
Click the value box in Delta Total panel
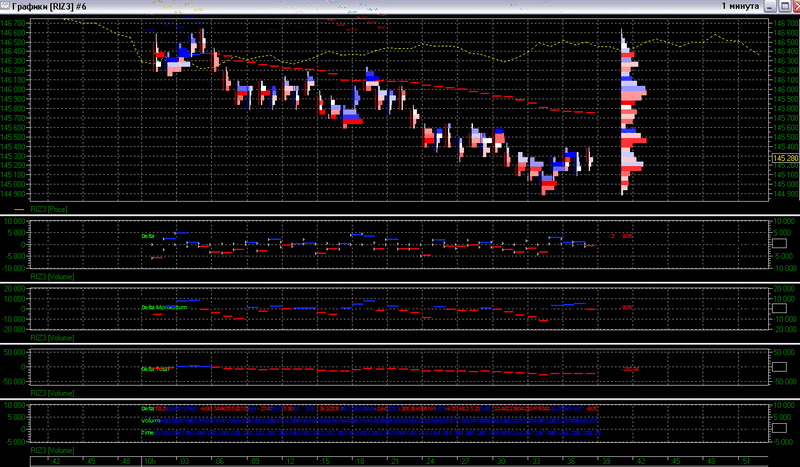[x=780, y=367]
